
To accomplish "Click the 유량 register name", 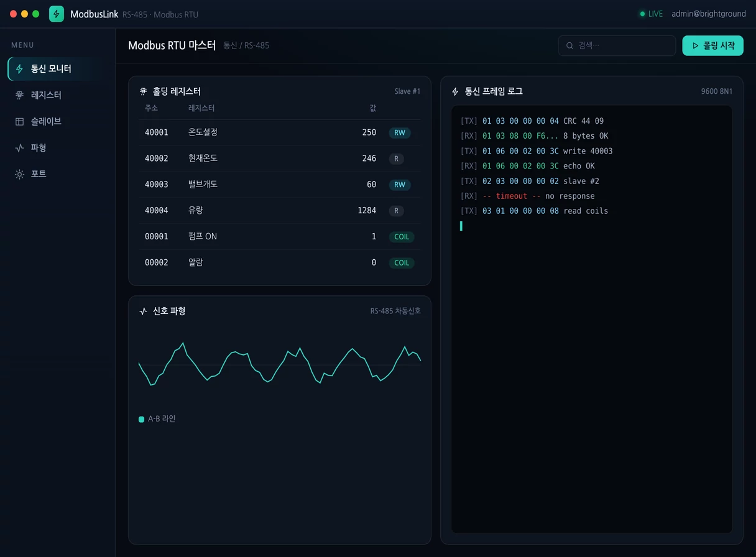I will [196, 211].
